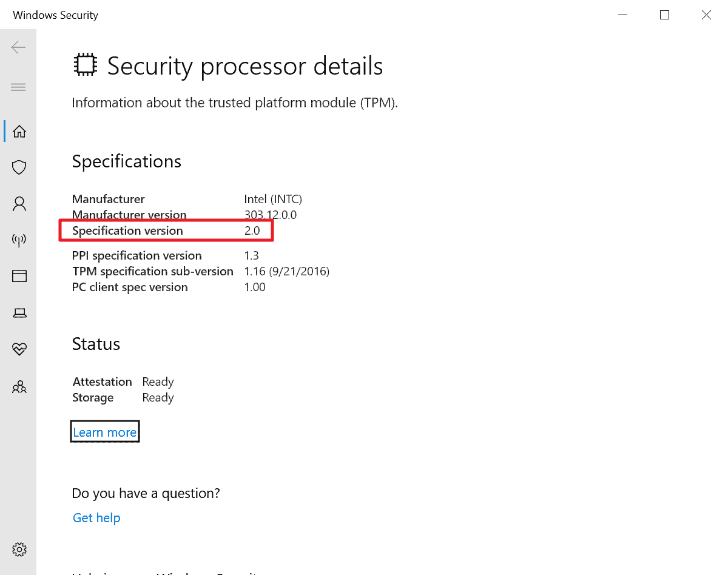Viewport: 728px width, 575px height.
Task: Open Family options people icon
Action: pos(19,386)
